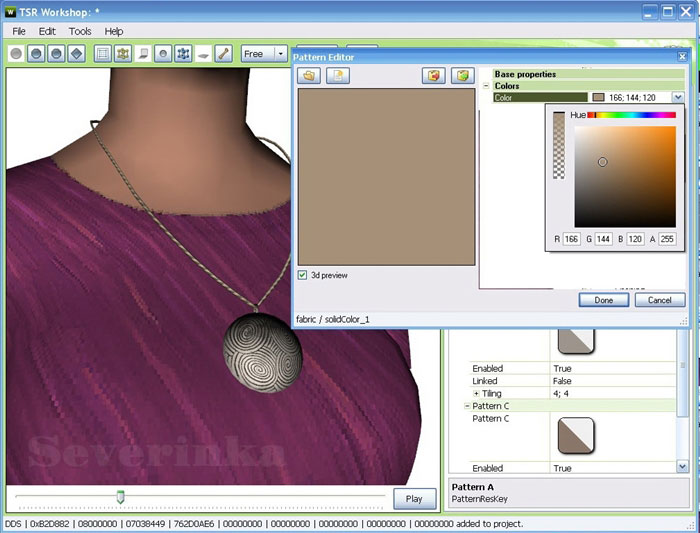Click the green cube icon in Pattern Editor
700x533 pixels.
(x=462, y=76)
